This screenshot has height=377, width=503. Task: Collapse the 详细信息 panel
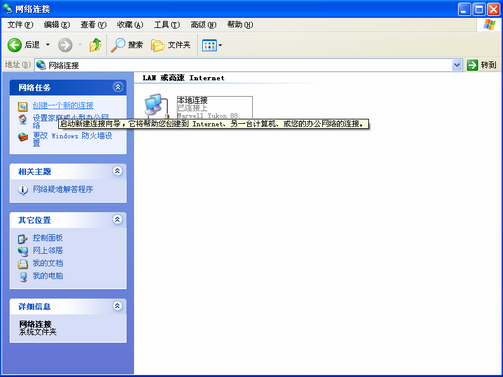click(117, 306)
